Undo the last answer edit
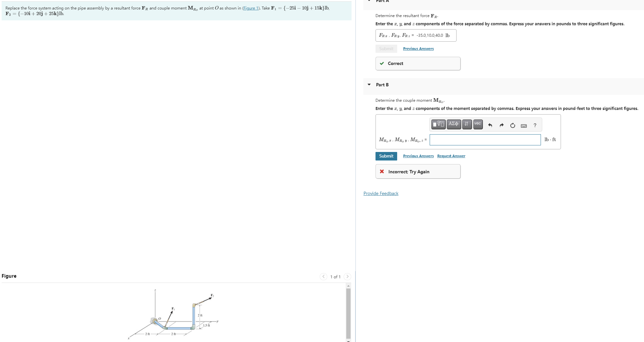 point(490,125)
